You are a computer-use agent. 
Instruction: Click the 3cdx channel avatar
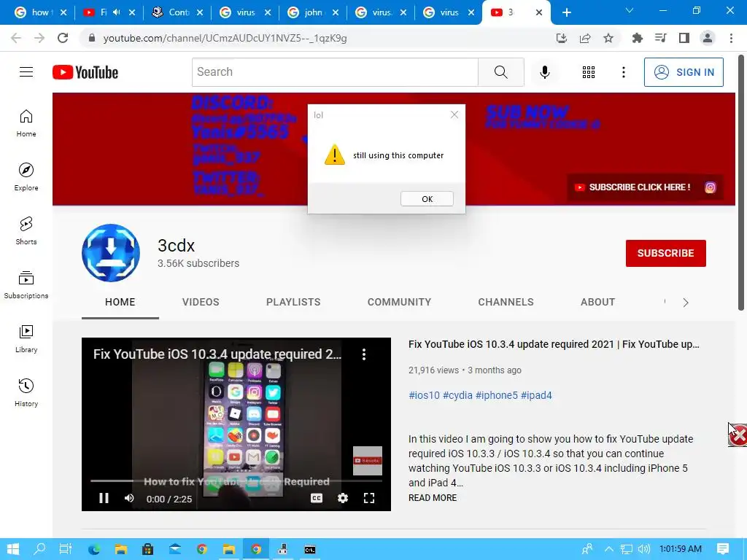click(111, 253)
